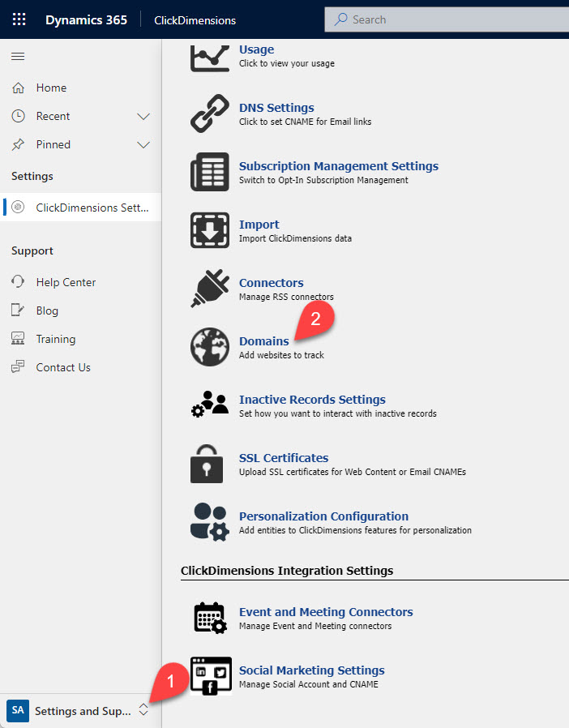The height and width of the screenshot is (728, 569).
Task: Click into the Search box
Action: (x=447, y=19)
